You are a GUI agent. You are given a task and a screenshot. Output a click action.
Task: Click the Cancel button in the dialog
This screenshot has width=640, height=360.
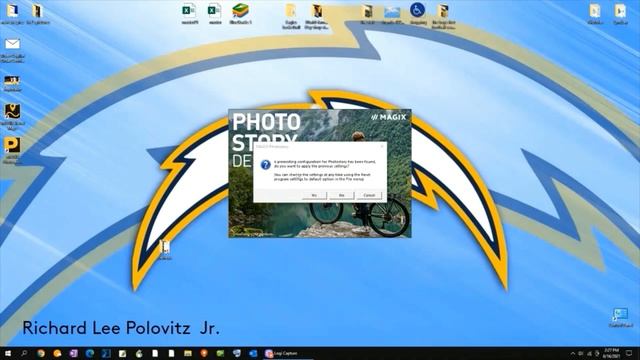coord(369,196)
